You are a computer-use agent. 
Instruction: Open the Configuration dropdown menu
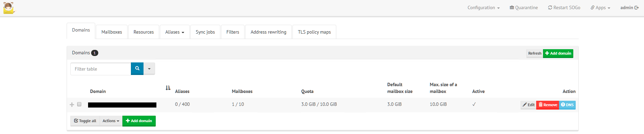point(484,7)
